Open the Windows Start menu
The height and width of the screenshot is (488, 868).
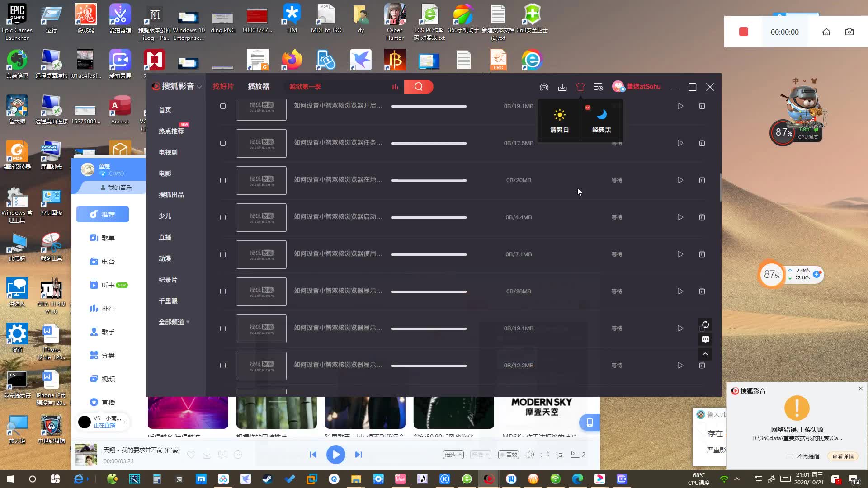click(x=11, y=479)
